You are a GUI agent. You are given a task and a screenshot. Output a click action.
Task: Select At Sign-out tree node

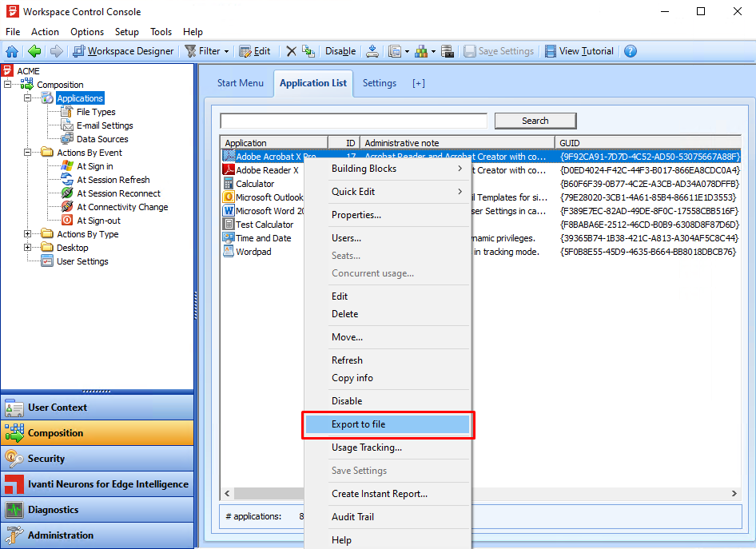[99, 221]
